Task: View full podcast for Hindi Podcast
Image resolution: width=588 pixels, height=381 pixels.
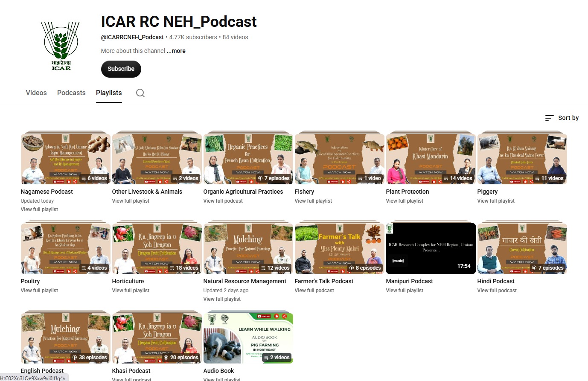Action: [x=497, y=291]
